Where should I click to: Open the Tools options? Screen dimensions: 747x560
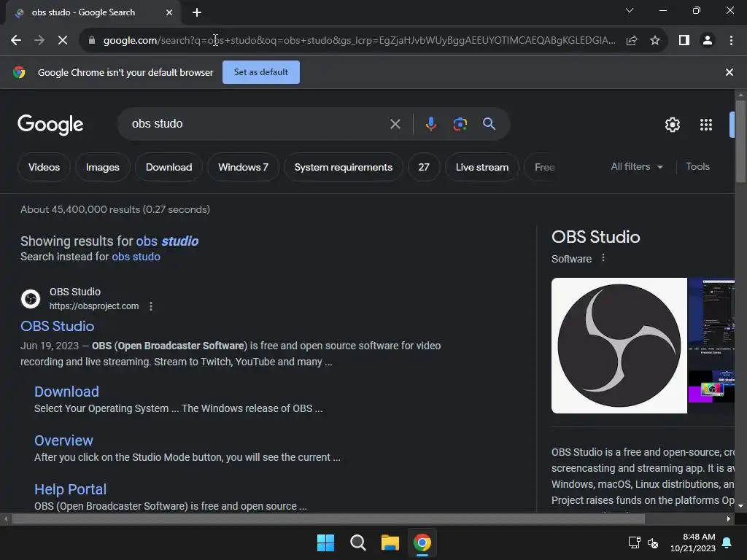pyautogui.click(x=697, y=167)
